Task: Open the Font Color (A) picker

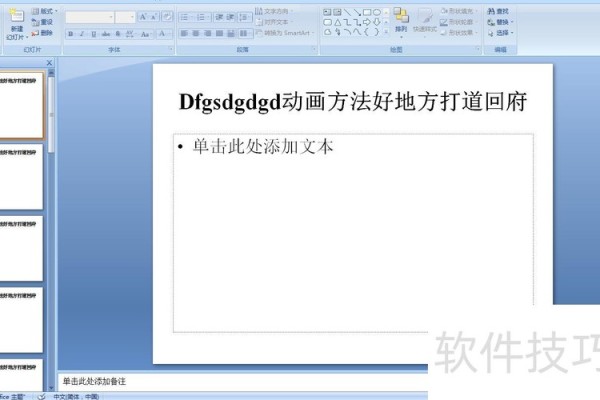Action: [163, 34]
